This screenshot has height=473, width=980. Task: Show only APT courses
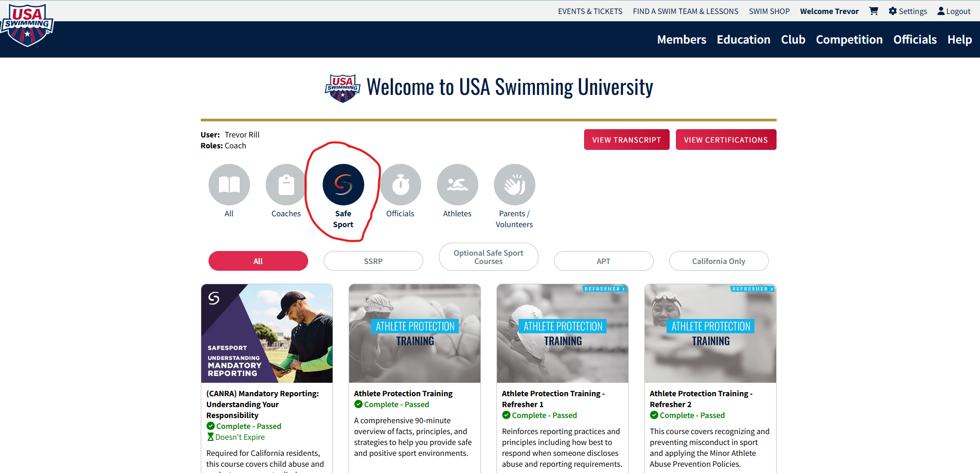[x=603, y=261]
